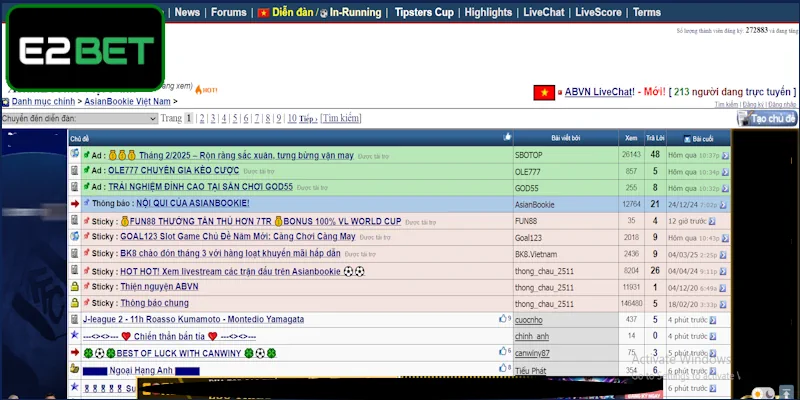
Task: Open Tháng 2/2025 Rộn ràng sắc xuân topic
Action: [x=246, y=155]
